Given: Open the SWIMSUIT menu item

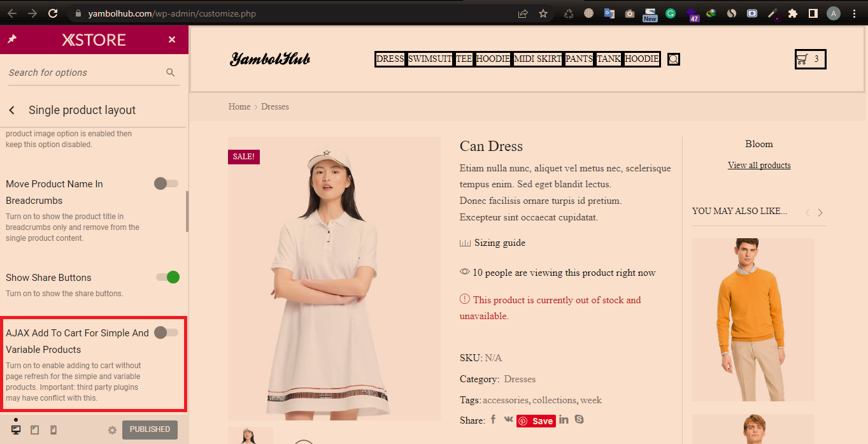Looking at the screenshot, I should pos(430,59).
